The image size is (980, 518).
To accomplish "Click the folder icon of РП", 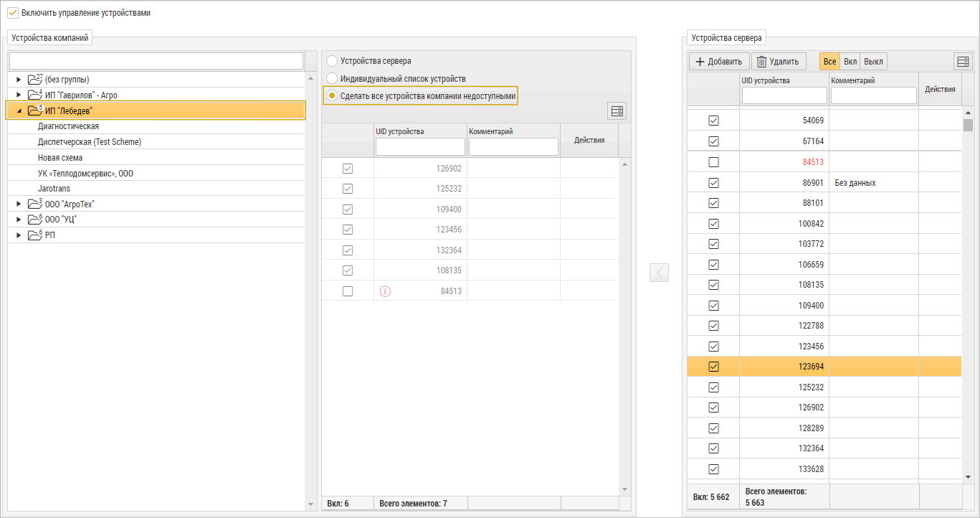I will coord(34,235).
